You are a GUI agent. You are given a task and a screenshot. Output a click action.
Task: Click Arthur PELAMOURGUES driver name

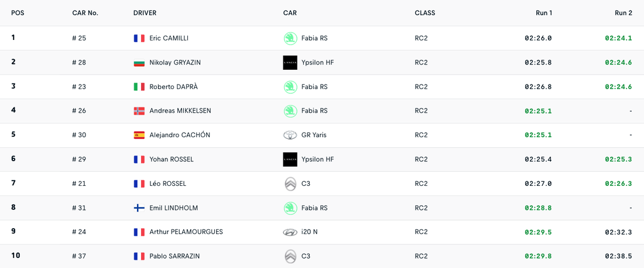186,232
